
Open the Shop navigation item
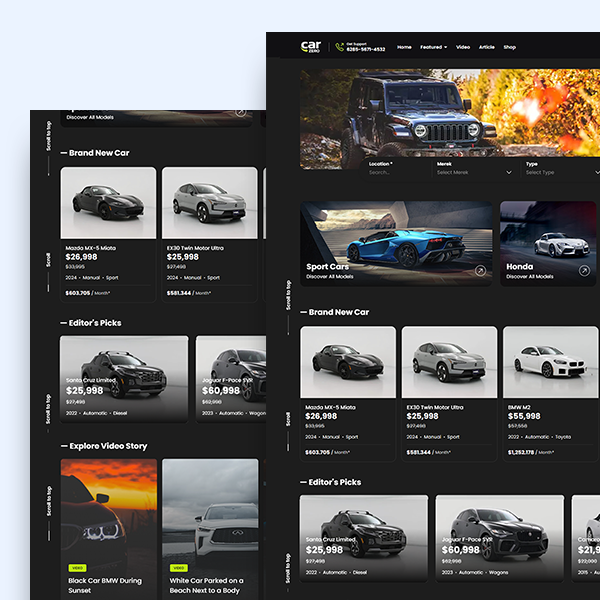(510, 47)
